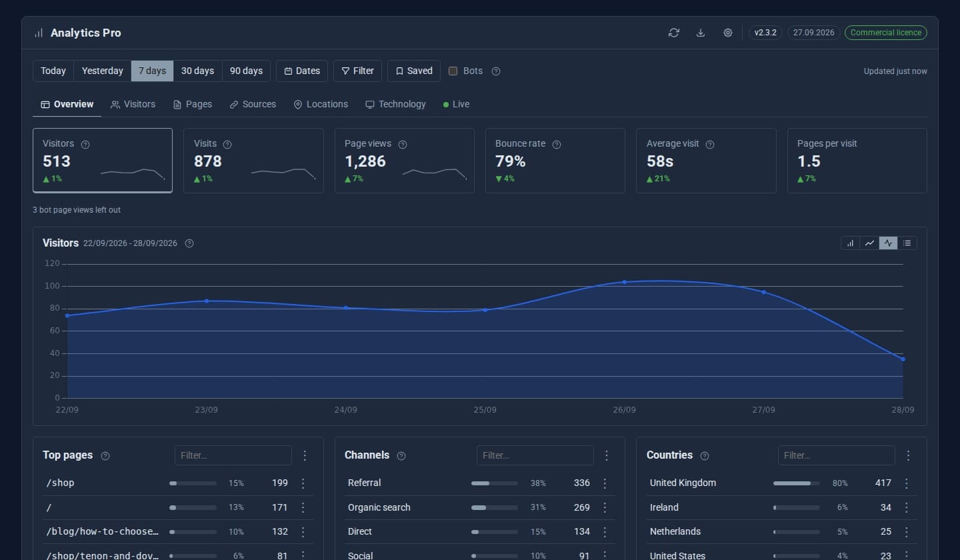The height and width of the screenshot is (560, 960).
Task: Open the Dates picker
Action: click(x=302, y=71)
